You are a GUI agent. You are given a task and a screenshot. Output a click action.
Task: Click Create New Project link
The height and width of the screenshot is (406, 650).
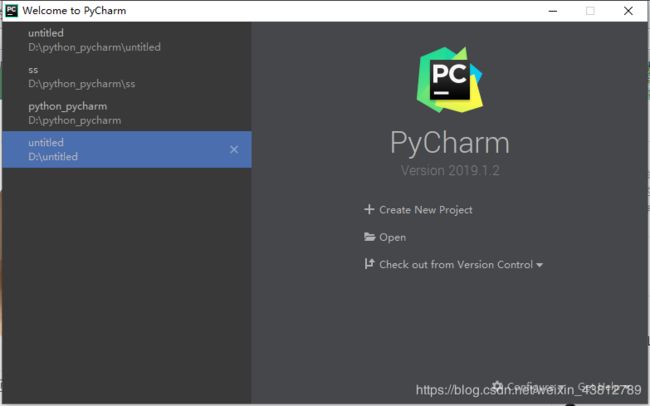[x=425, y=210]
